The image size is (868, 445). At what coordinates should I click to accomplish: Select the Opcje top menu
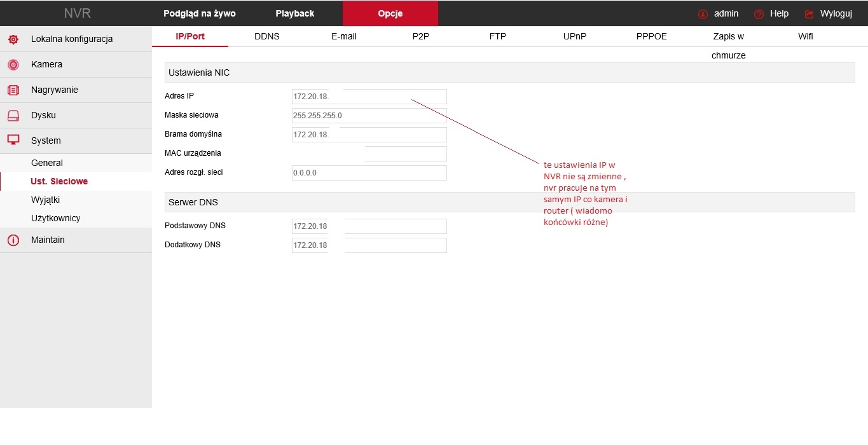pyautogui.click(x=390, y=13)
